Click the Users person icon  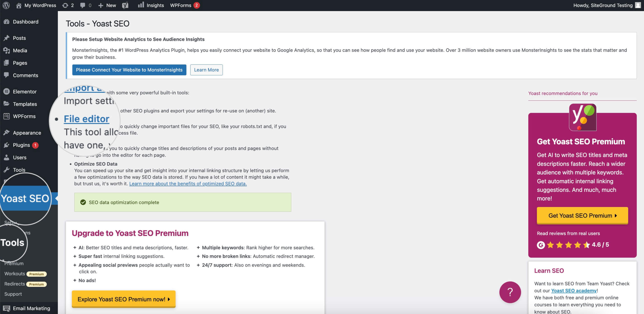(x=7, y=157)
